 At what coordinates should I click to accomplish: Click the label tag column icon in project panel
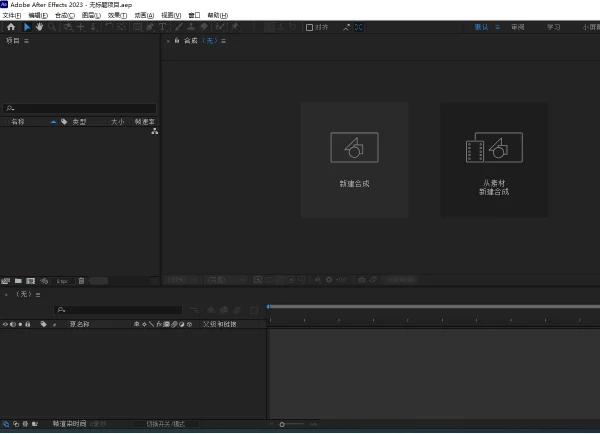coord(64,122)
